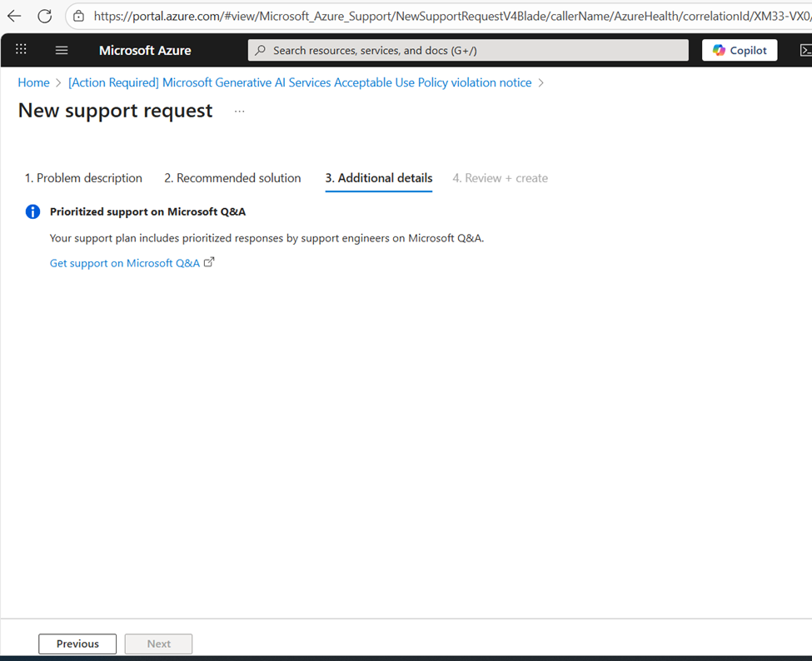Click the Microsoft Azure brand title
This screenshot has height=661, width=812.
(145, 51)
